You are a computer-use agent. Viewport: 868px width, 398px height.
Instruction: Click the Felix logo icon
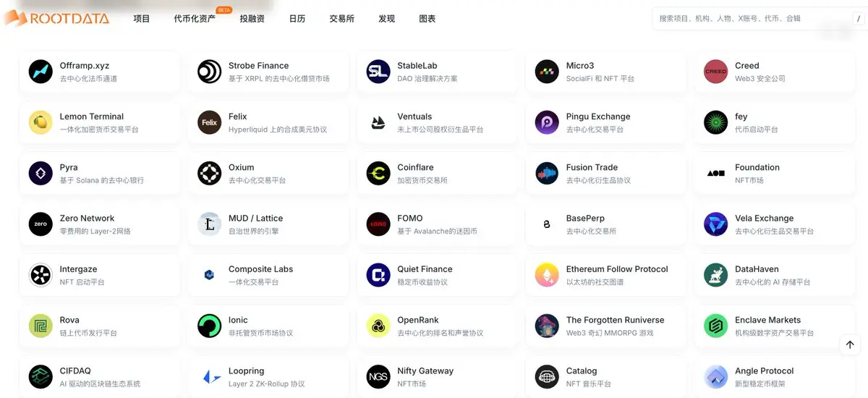[x=210, y=122]
